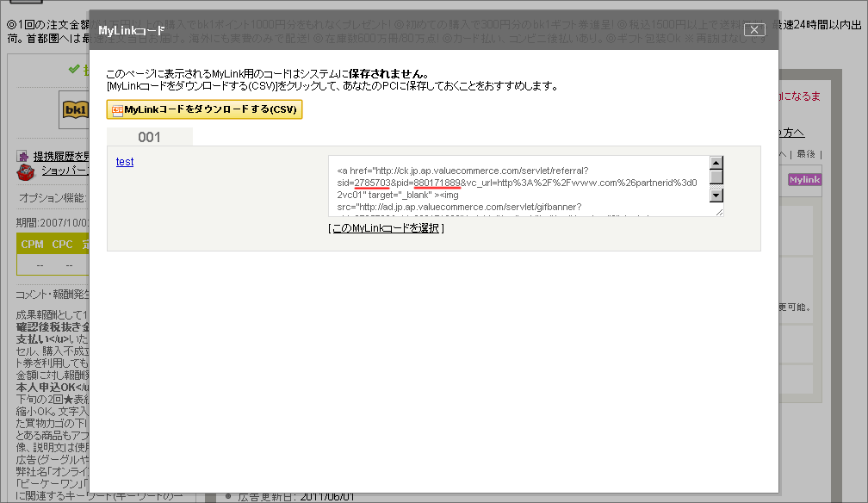
Task: Click the オプション機能 label
Action: (x=53, y=198)
